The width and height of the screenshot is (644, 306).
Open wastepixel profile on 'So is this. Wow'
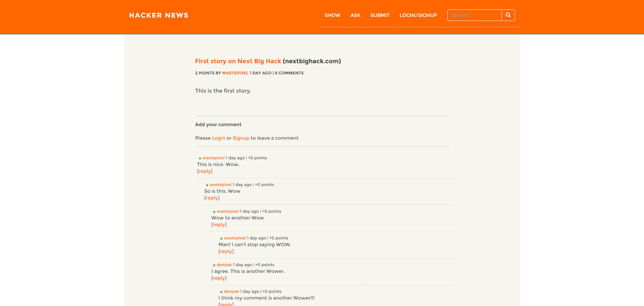(x=221, y=185)
